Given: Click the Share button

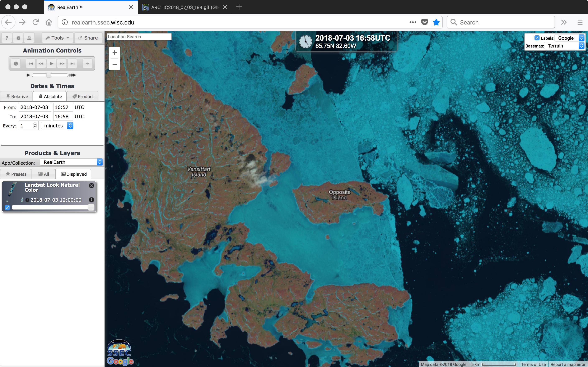Looking at the screenshot, I should (x=88, y=38).
